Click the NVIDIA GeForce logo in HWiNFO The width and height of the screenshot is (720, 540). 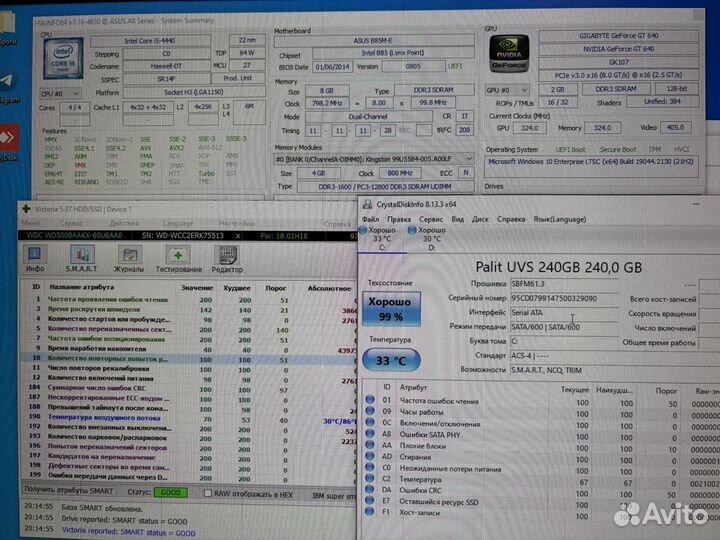click(509, 53)
